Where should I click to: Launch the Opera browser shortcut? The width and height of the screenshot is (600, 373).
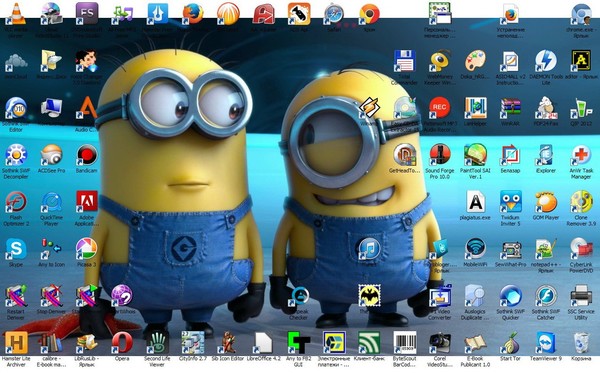(122, 343)
